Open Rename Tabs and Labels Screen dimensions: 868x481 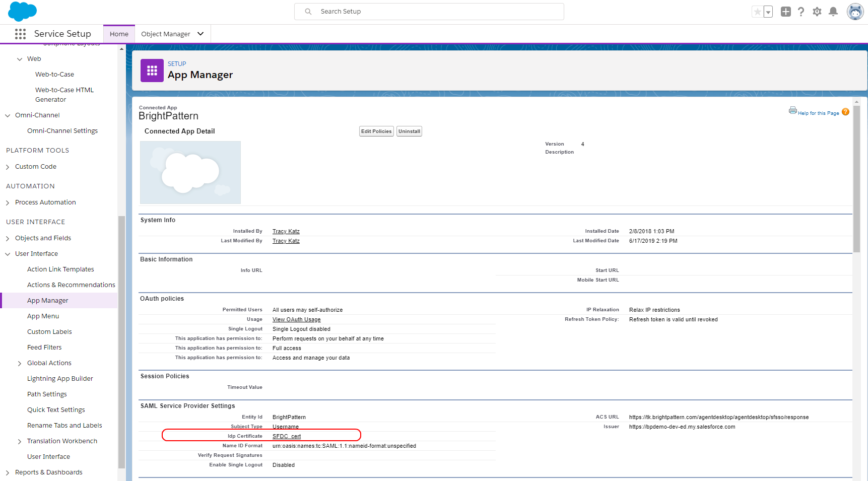(64, 425)
